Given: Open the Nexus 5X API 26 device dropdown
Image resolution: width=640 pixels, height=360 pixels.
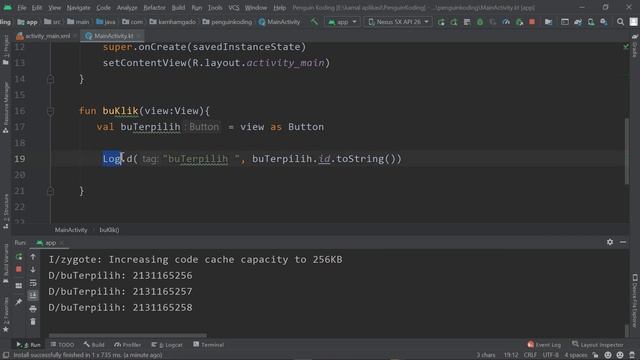Looking at the screenshot, I should 398,22.
